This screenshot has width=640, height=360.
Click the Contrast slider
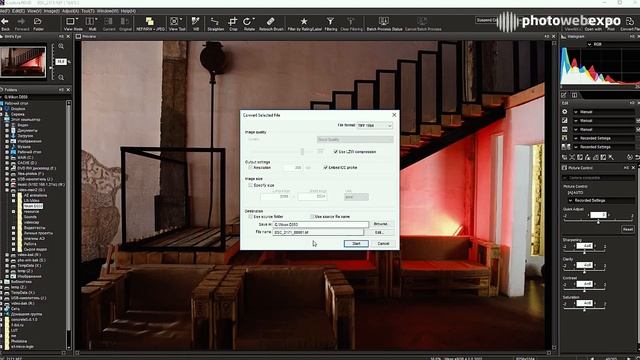tap(584, 290)
